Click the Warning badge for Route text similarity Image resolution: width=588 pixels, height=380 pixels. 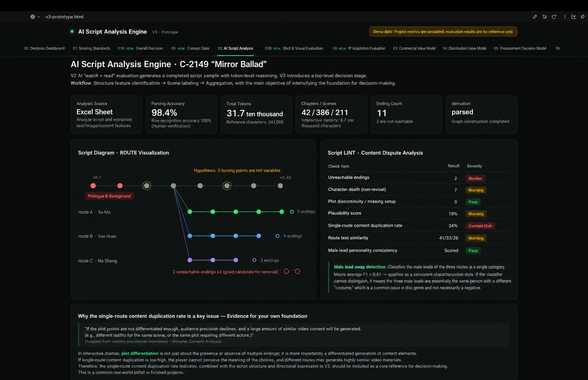click(x=476, y=238)
